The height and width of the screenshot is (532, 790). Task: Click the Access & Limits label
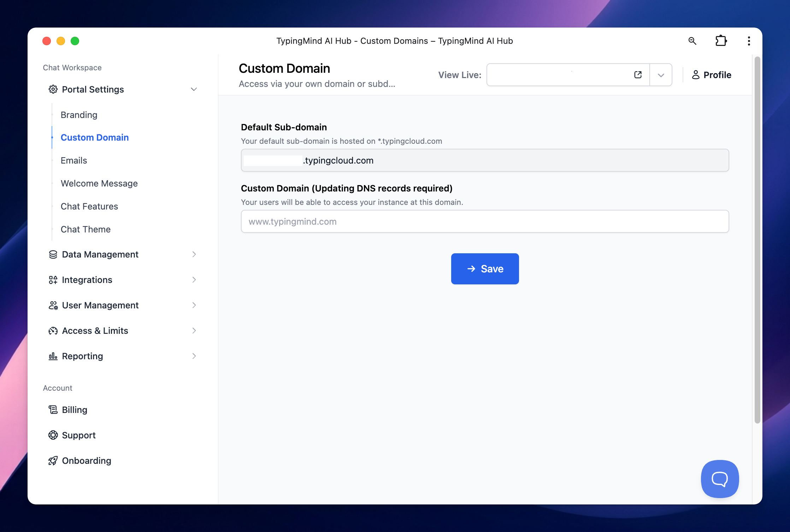pos(95,331)
